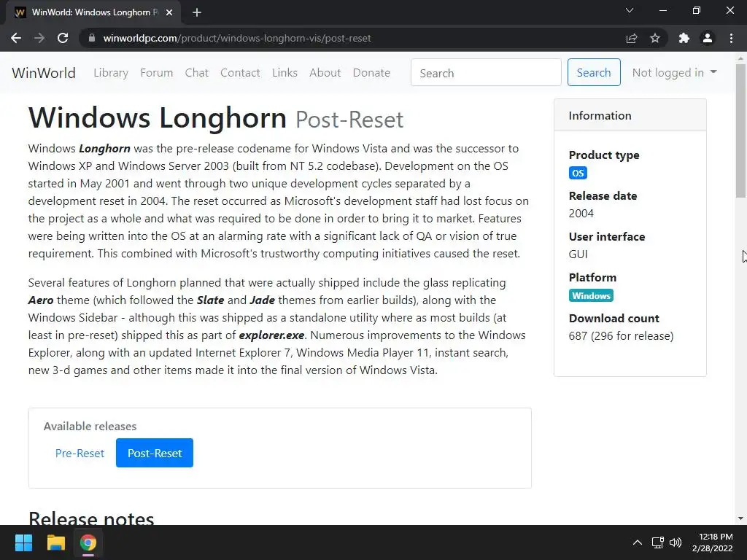Image resolution: width=747 pixels, height=560 pixels.
Task: Click the lock icon in address bar
Action: click(92, 38)
